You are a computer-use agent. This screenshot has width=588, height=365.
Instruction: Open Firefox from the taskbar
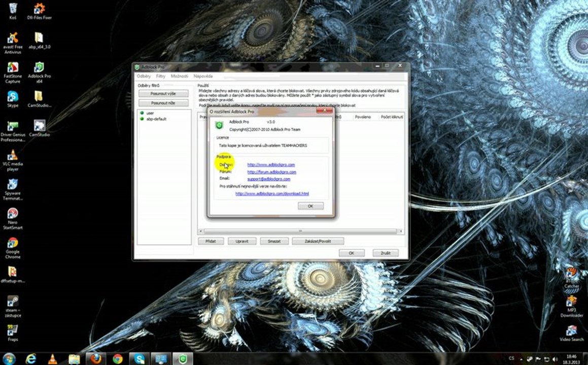[x=95, y=358]
